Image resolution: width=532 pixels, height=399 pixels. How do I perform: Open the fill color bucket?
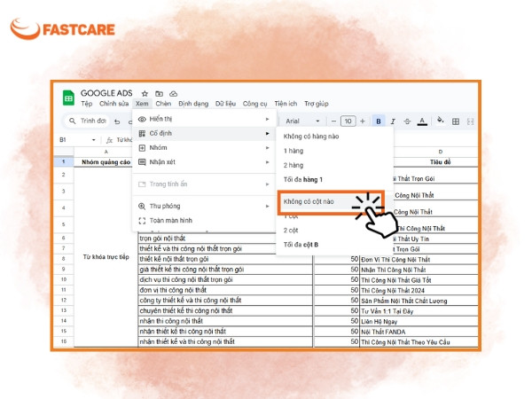point(441,120)
